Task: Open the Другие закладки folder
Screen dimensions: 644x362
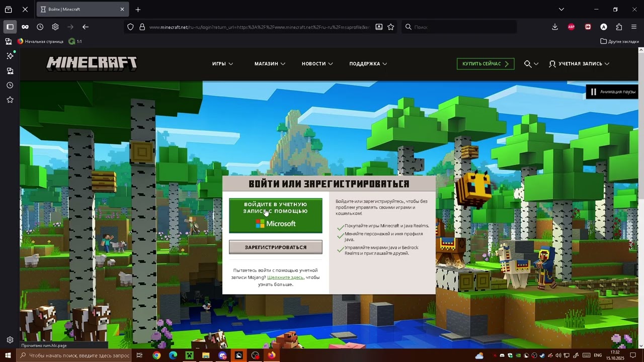Action: tap(619, 41)
